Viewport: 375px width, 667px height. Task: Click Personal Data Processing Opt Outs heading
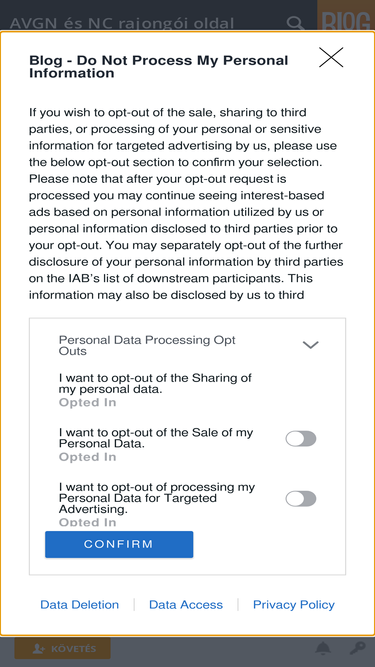click(x=147, y=345)
